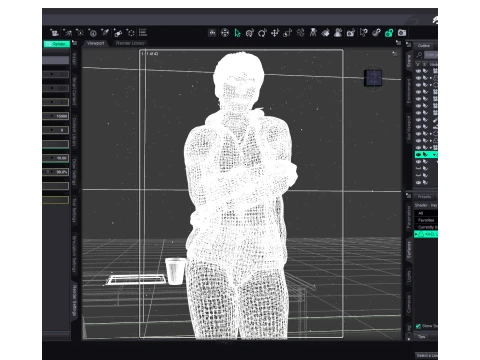The height and width of the screenshot is (360, 480).
Task: Open the dropdown arrow beside the 15000 value
Action: click(52, 116)
